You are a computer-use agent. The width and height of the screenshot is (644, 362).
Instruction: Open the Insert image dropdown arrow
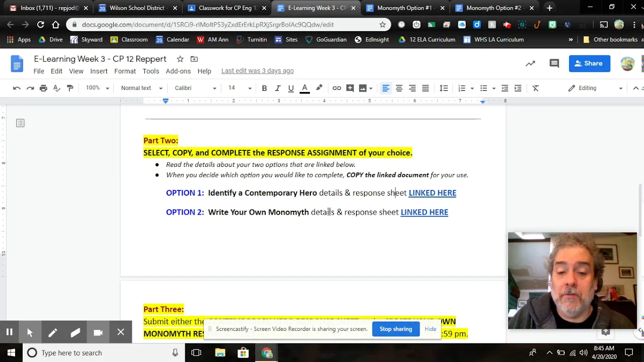click(371, 88)
